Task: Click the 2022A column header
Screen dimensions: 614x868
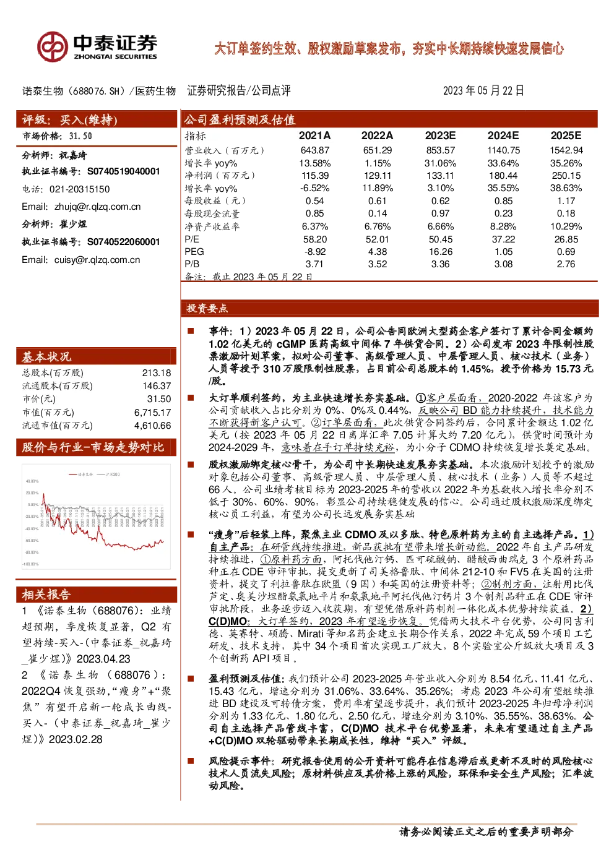Action: [378, 135]
